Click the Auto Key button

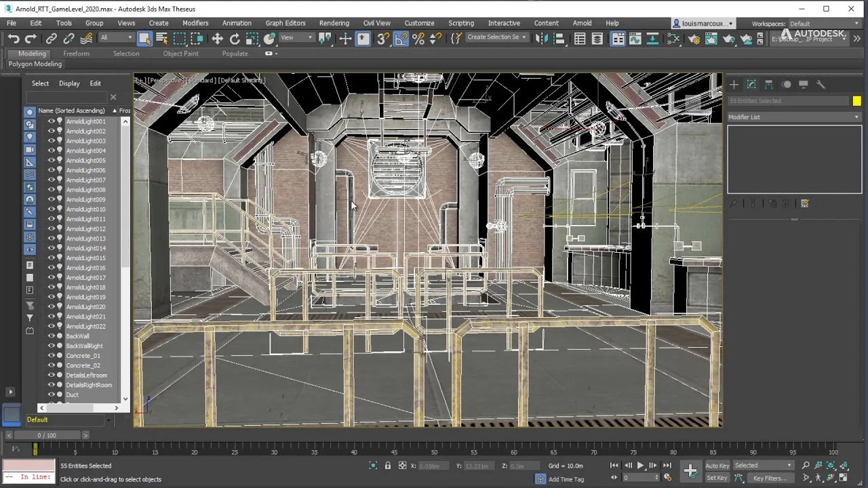[x=717, y=466]
